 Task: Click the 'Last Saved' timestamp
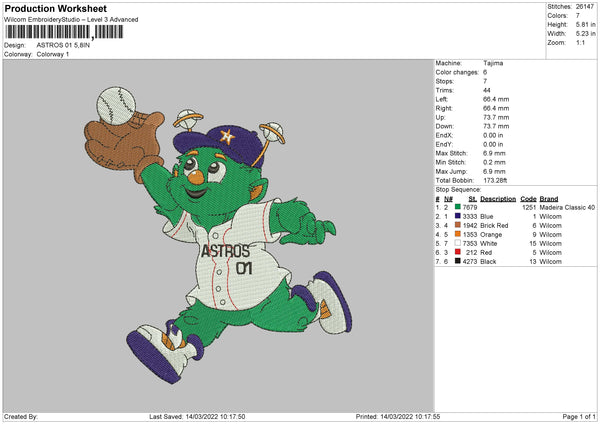click(x=197, y=417)
